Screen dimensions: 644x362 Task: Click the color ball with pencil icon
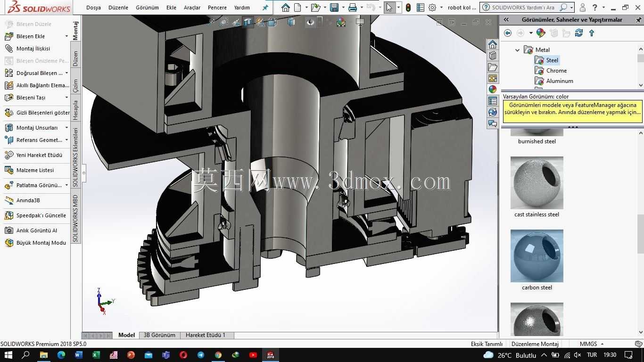tap(541, 33)
